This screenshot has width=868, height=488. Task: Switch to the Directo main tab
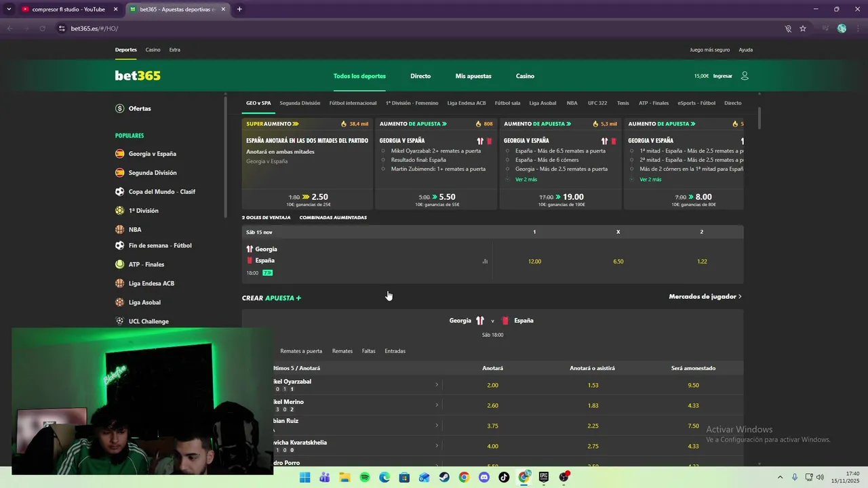point(420,76)
